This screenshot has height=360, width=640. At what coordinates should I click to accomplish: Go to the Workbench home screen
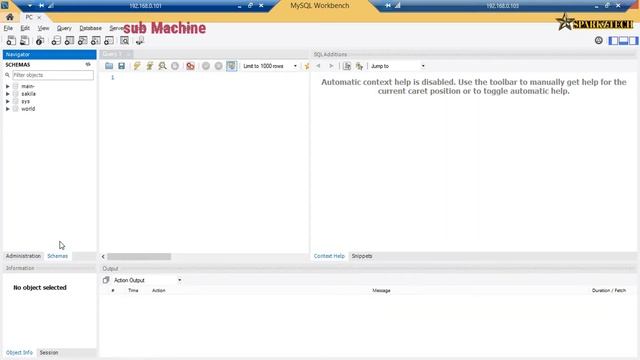click(x=9, y=17)
